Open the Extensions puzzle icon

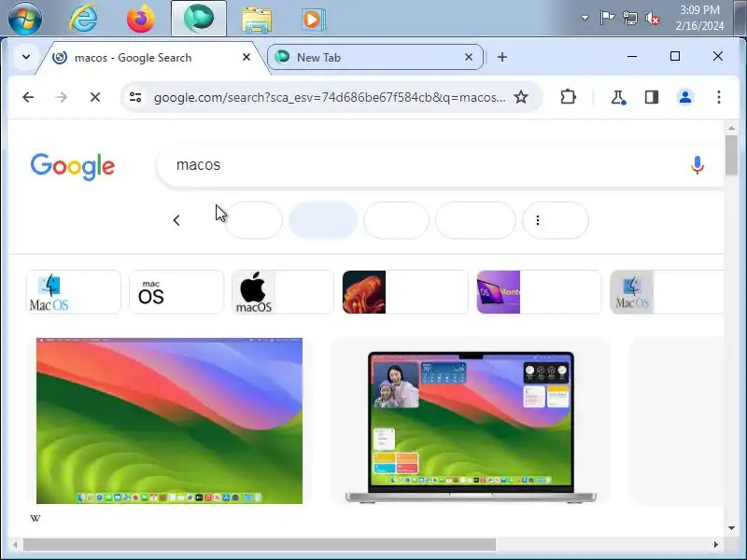pyautogui.click(x=568, y=97)
